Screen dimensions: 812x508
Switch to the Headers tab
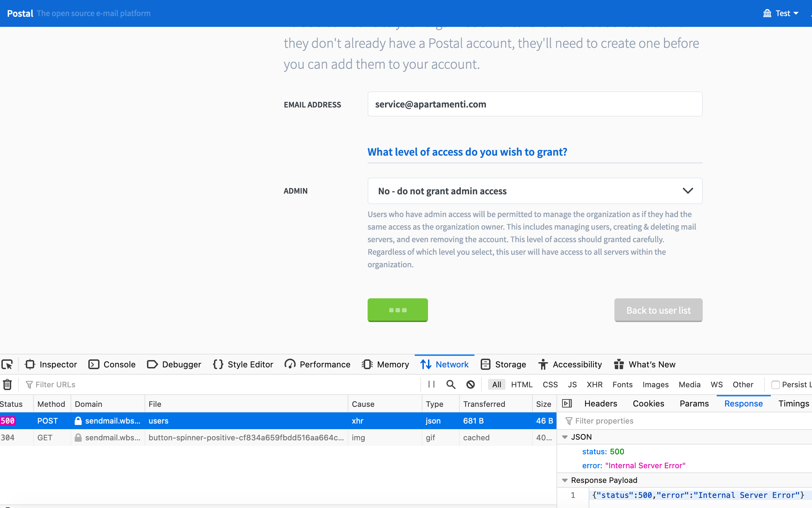(x=600, y=403)
